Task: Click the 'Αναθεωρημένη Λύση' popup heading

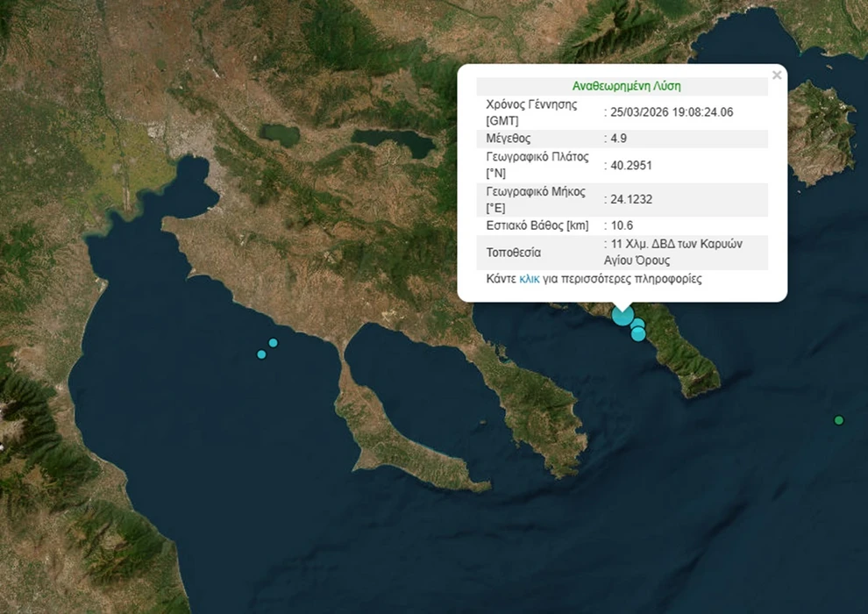Action: point(626,86)
